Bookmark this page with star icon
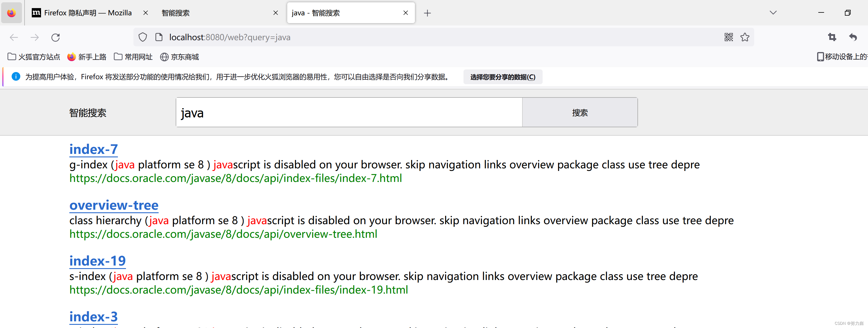 point(745,37)
